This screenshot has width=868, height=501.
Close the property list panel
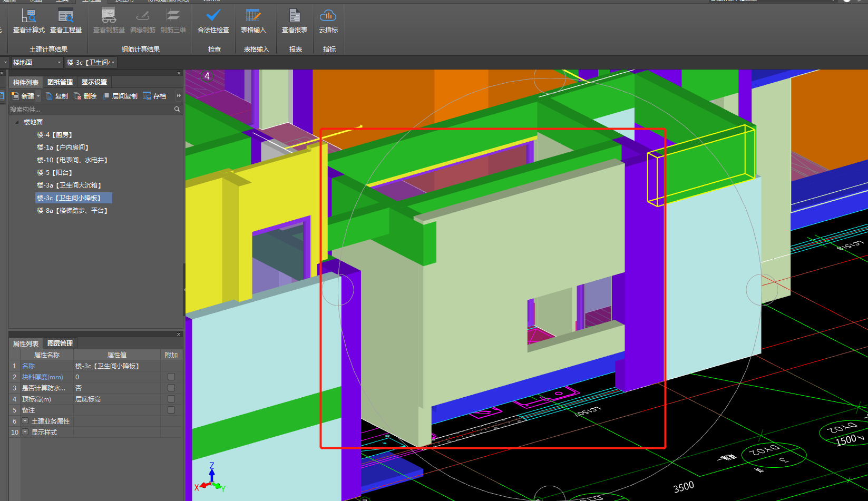tap(179, 334)
